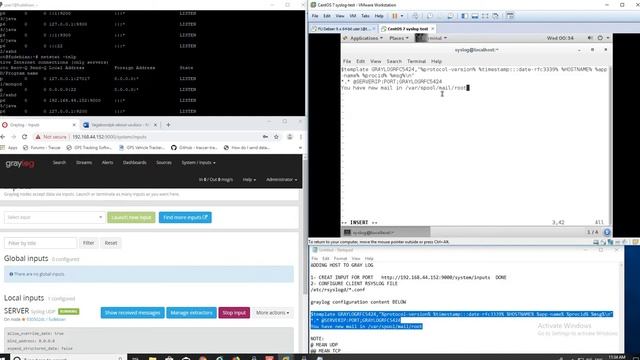The width and height of the screenshot is (640, 360).
Task: Bookmark this page with star icon
Action: coord(276,137)
